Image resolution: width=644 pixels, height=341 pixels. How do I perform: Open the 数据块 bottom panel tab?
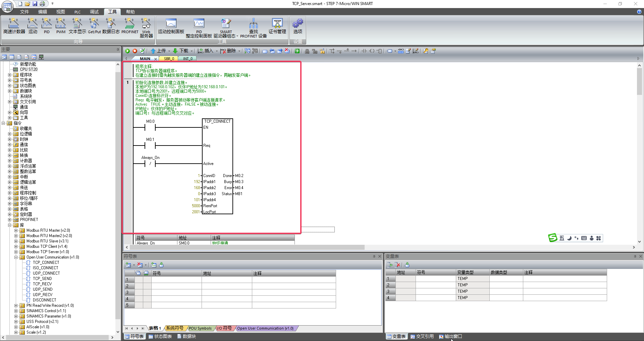(186, 336)
